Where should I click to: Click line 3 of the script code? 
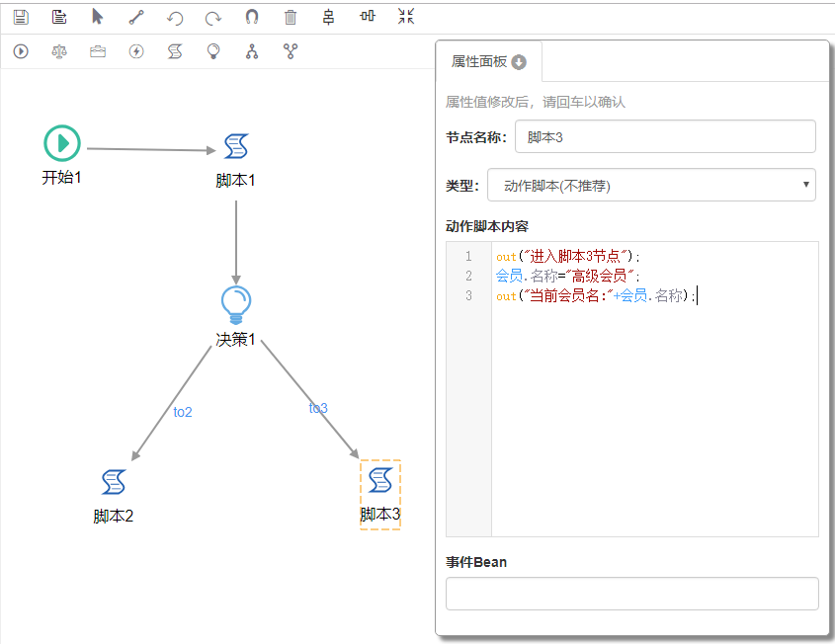[596, 295]
